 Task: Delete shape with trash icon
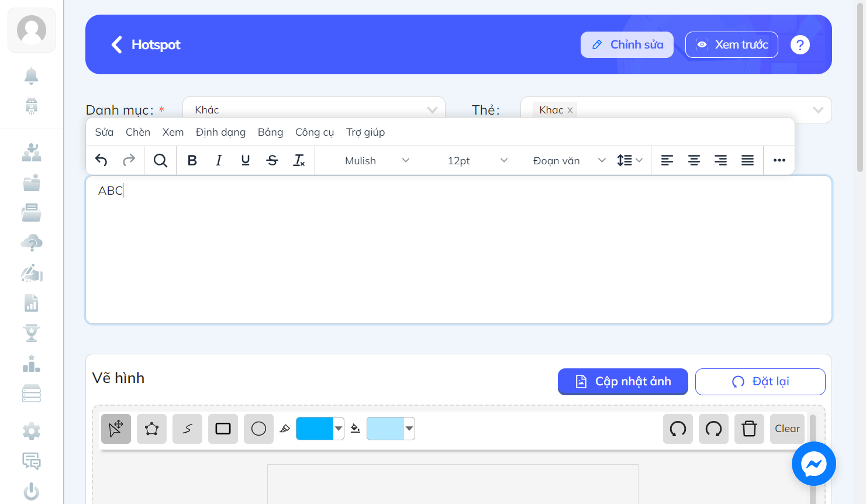pyautogui.click(x=749, y=429)
